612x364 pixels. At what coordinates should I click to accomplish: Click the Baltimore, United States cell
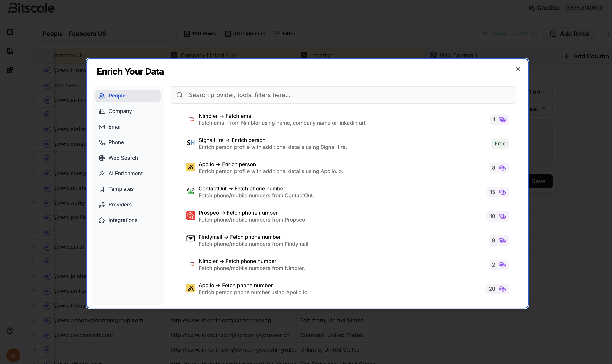click(x=361, y=320)
